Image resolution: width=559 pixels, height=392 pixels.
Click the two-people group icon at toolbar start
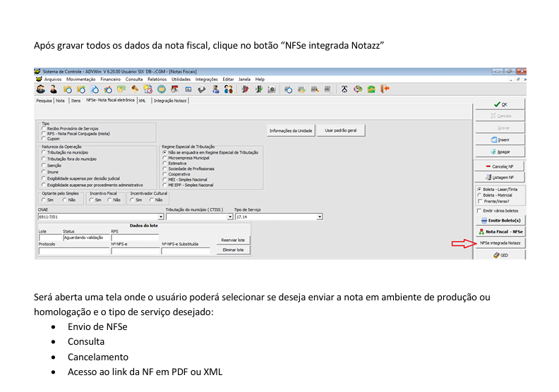pyautogui.click(x=41, y=89)
